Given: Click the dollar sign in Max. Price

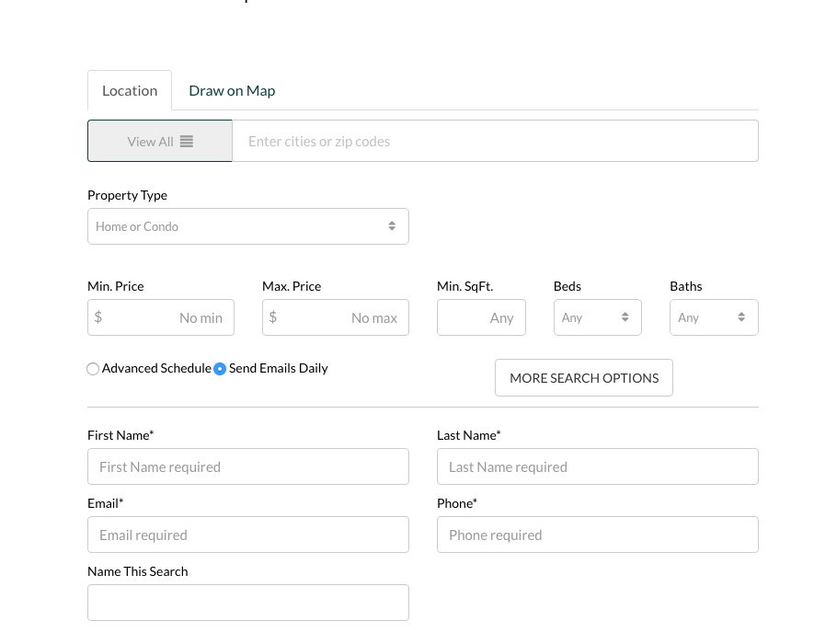Looking at the screenshot, I should click(273, 317).
